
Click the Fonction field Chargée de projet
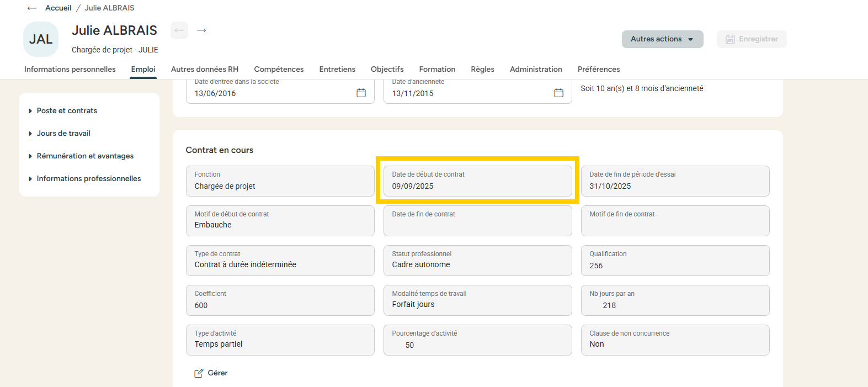click(x=280, y=181)
